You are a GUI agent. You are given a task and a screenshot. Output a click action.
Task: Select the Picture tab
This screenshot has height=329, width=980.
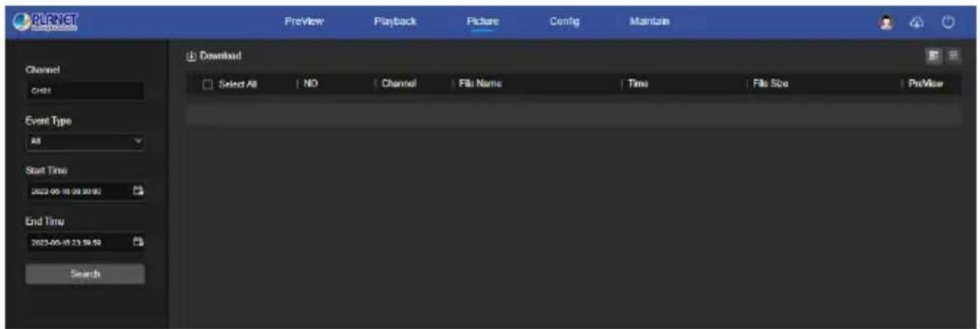pyautogui.click(x=481, y=21)
